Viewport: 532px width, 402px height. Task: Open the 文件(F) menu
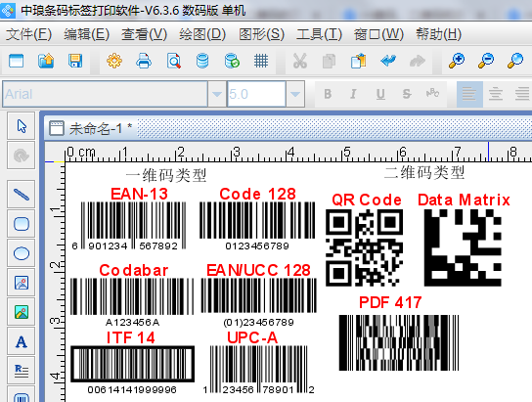tap(28, 34)
